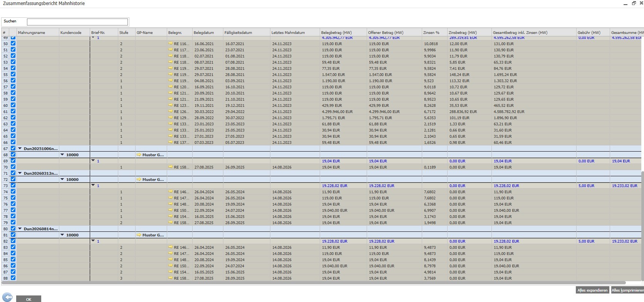644x302 pixels.
Task: Deselect the checkbox in row 77
Action: (x=13, y=210)
